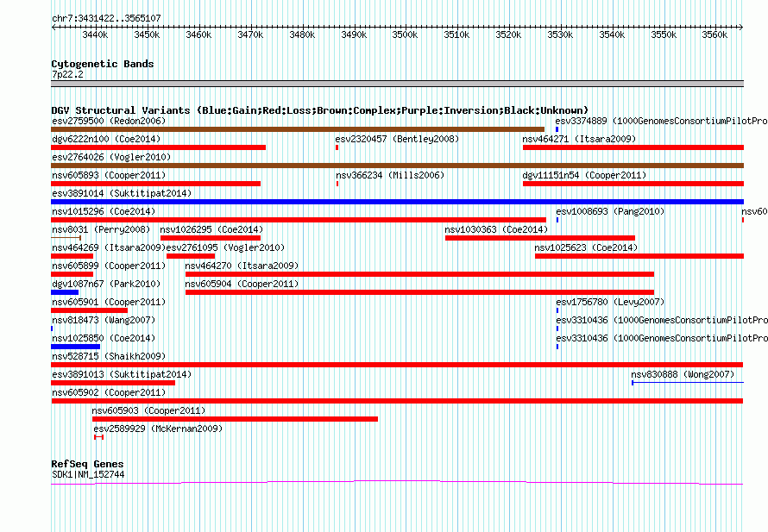The width and height of the screenshot is (768, 532).
Task: Open the esv3374889 variant label
Action: click(661, 121)
